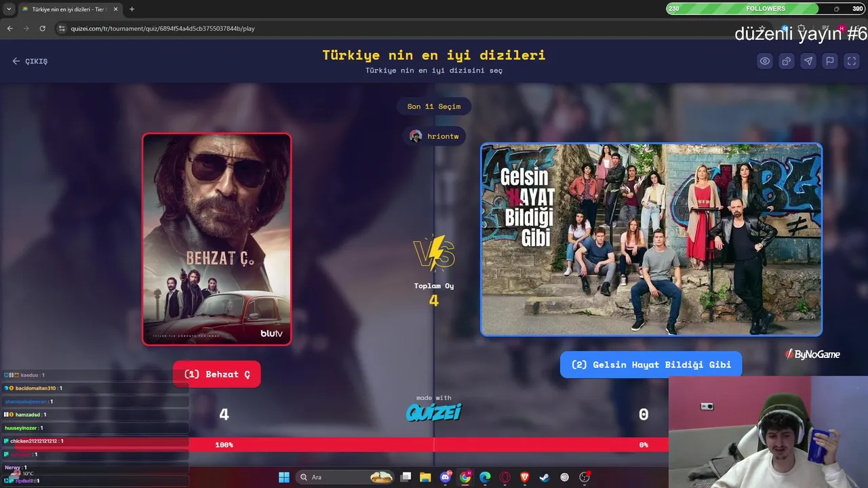
Task: Click the quizei.com URL address bar
Action: pos(163,28)
